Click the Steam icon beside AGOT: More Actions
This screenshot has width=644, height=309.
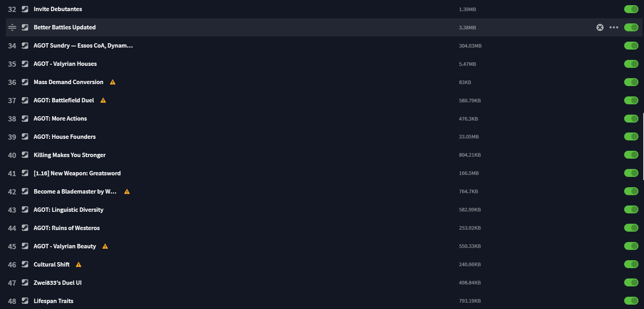[x=25, y=119]
